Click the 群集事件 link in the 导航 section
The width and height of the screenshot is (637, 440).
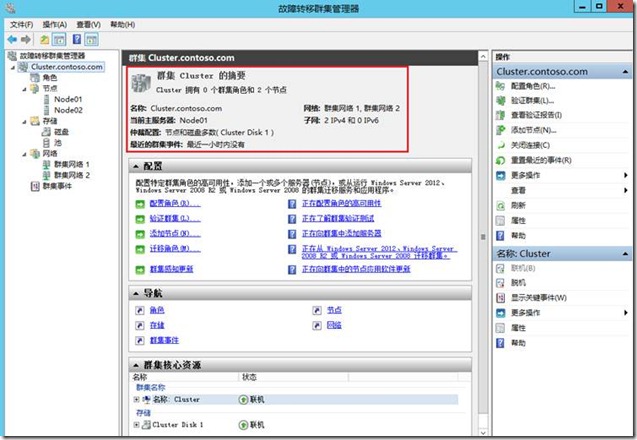[164, 340]
